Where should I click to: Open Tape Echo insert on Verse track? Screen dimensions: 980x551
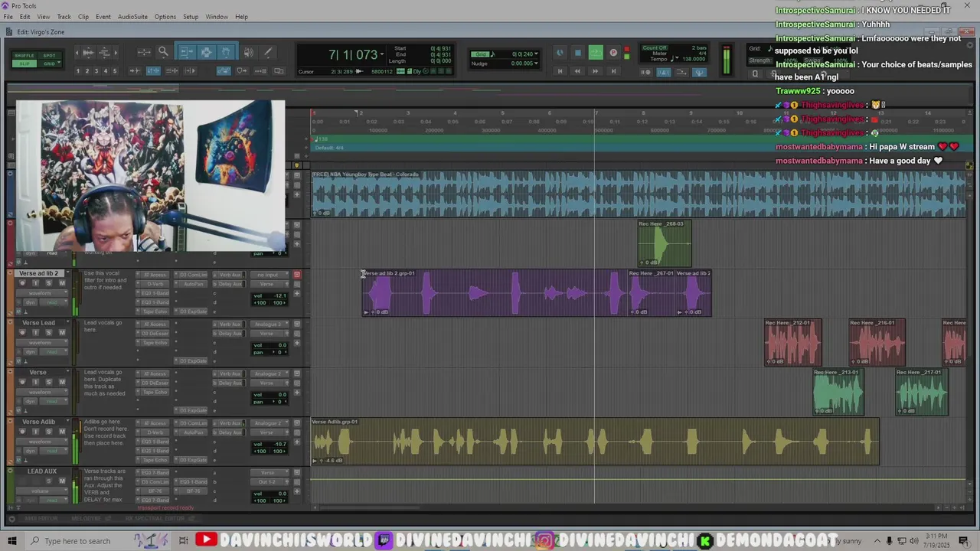[153, 392]
